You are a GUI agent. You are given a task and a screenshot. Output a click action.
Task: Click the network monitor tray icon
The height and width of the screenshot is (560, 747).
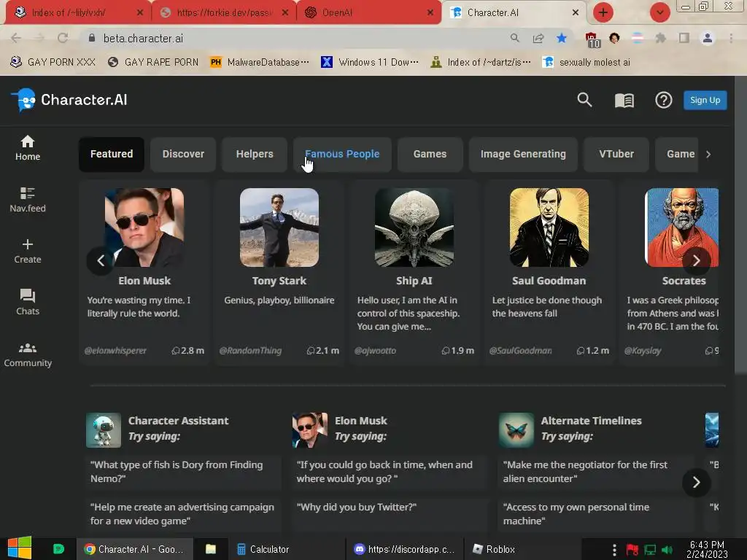(650, 550)
